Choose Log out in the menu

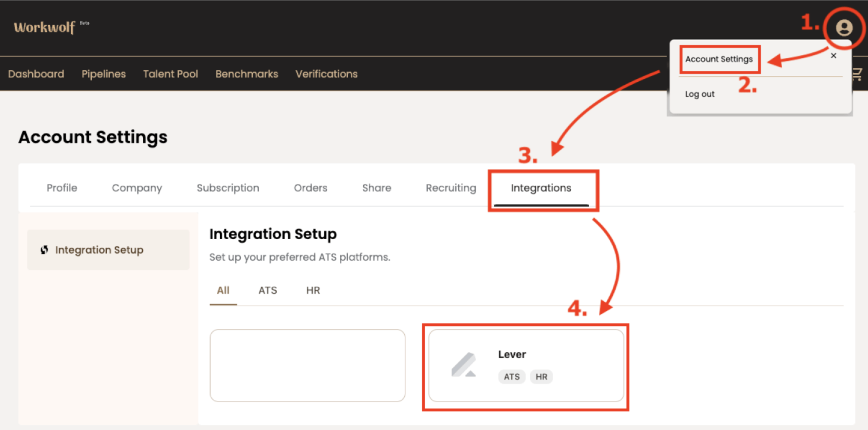click(699, 94)
